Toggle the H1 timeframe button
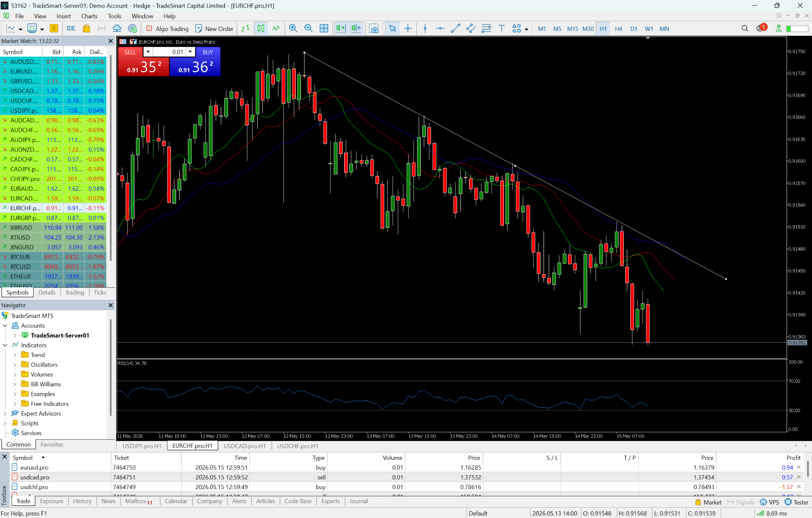The image size is (812, 518). tap(603, 29)
